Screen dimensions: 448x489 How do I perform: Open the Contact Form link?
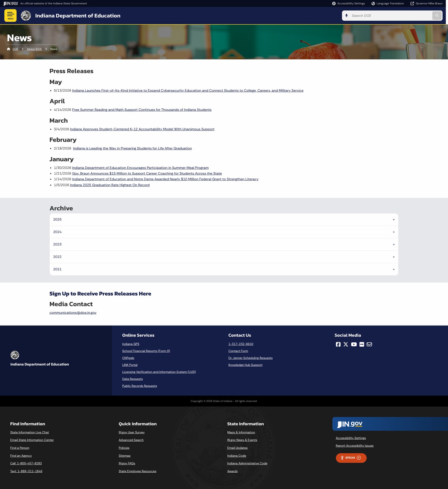[x=238, y=351]
